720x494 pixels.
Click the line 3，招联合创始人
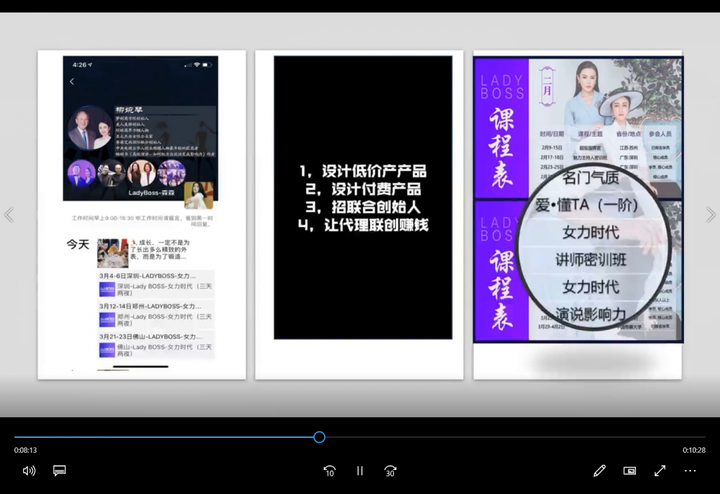coord(363,207)
